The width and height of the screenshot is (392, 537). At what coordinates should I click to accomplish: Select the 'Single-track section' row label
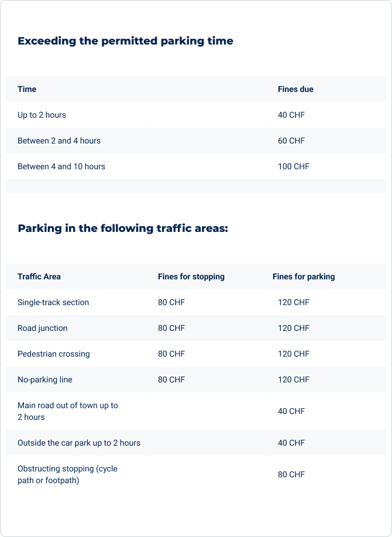coord(53,302)
